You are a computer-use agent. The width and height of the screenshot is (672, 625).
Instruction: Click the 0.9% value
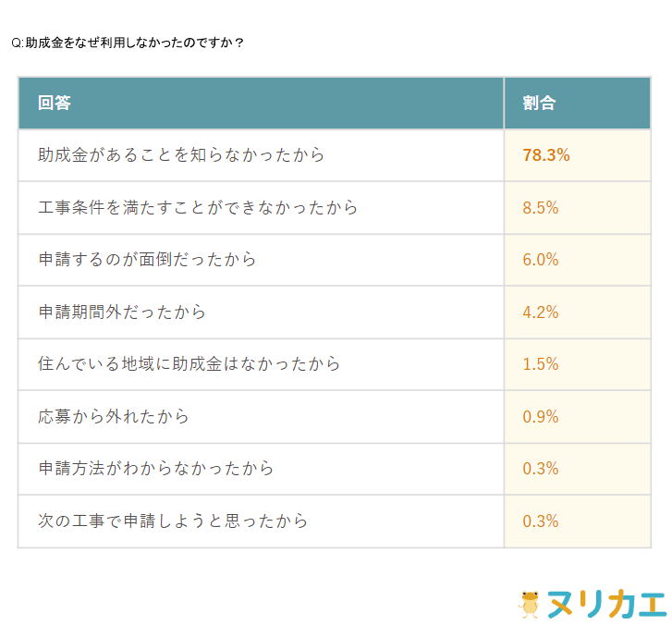click(541, 417)
